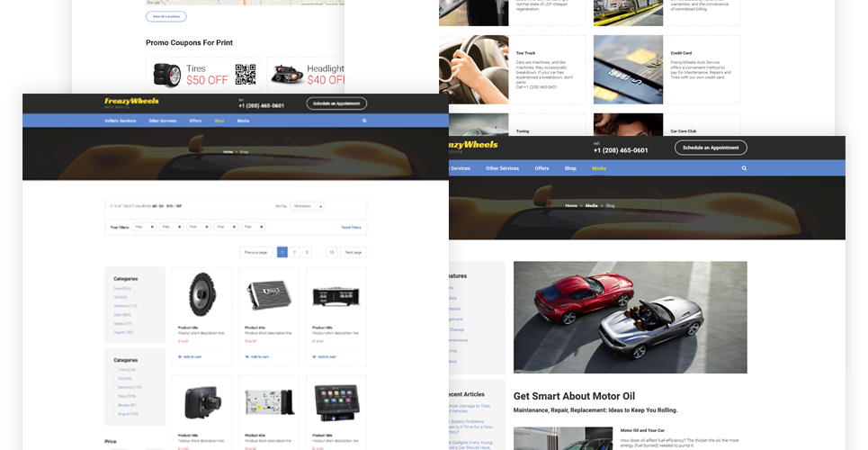Screen dimensions: 868x450
Task: Check the Tires checkbox in the category filter
Action: [x=116, y=370]
